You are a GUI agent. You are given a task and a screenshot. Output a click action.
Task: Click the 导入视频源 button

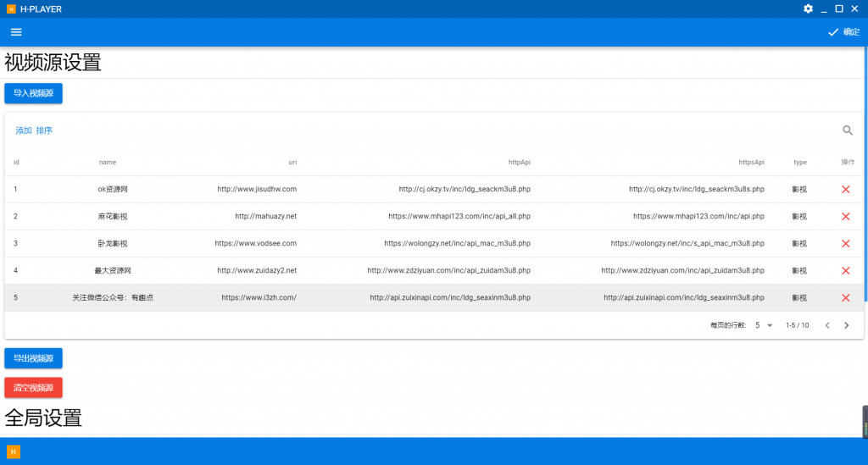pyautogui.click(x=33, y=93)
